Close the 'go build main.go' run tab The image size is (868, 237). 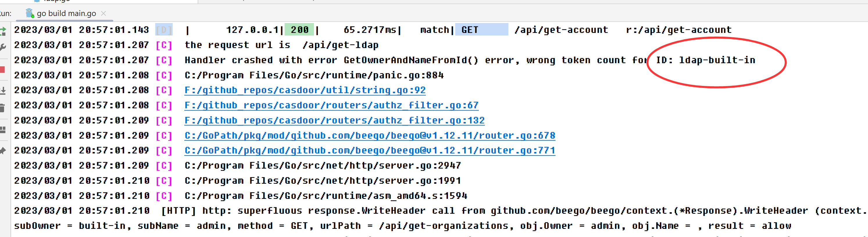pyautogui.click(x=103, y=13)
